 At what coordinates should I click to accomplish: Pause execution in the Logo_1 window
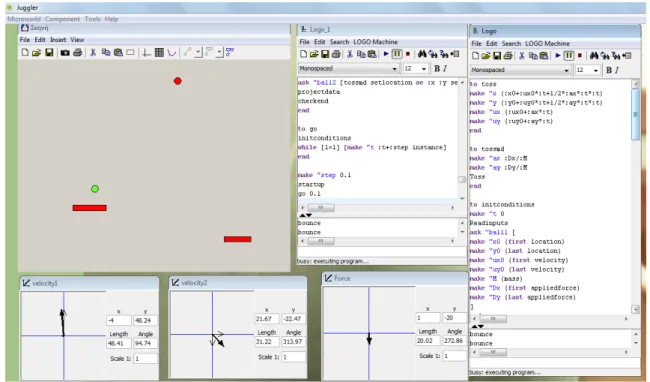pos(397,54)
